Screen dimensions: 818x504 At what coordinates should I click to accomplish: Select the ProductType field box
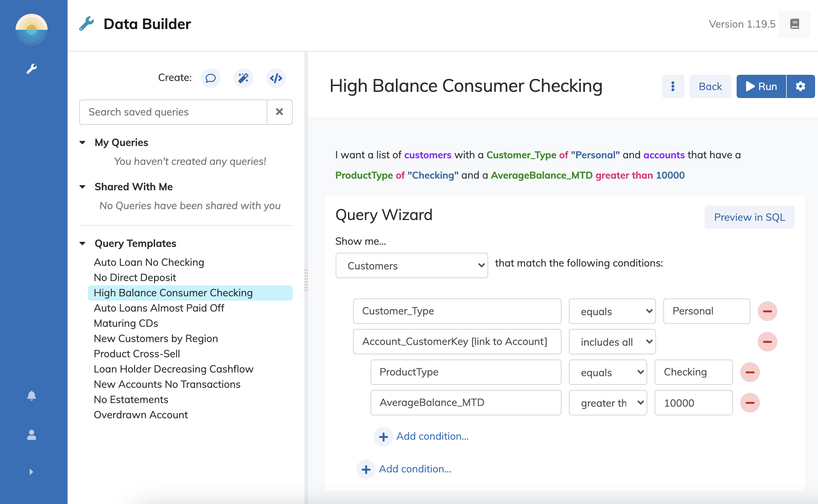pyautogui.click(x=466, y=372)
